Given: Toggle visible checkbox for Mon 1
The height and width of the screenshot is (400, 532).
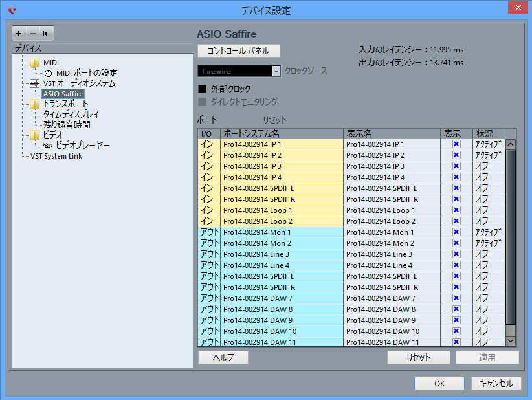Looking at the screenshot, I should point(456,232).
